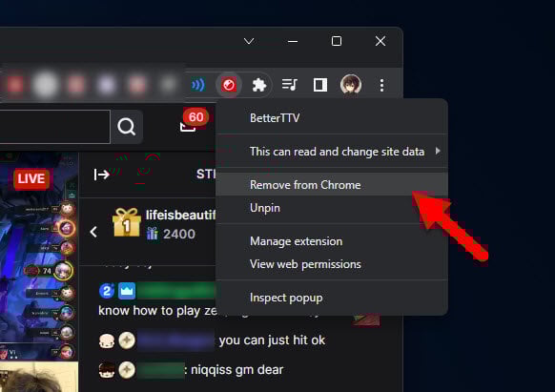Choose View web permissions
The height and width of the screenshot is (392, 555).
point(332,264)
